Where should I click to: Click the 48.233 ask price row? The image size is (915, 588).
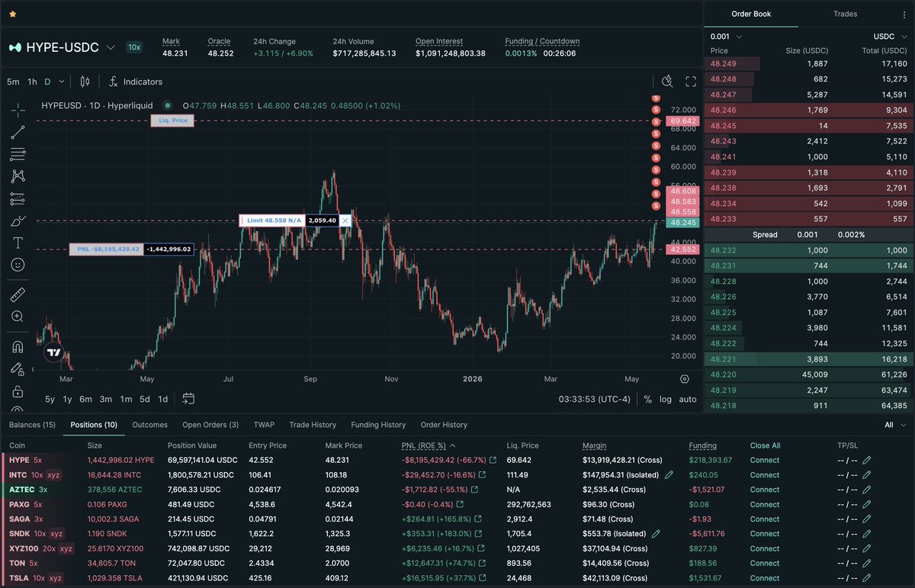pos(809,219)
